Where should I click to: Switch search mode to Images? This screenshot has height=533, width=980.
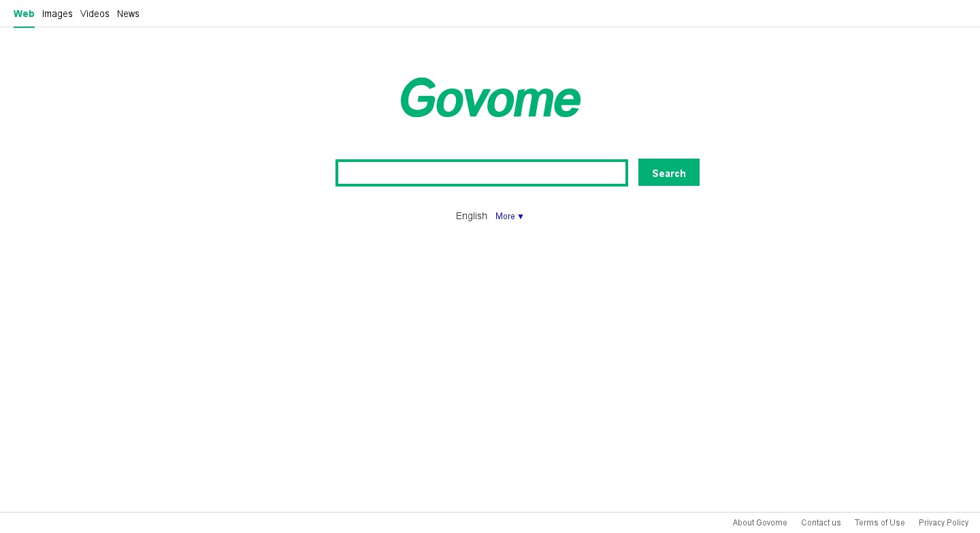[x=57, y=14]
